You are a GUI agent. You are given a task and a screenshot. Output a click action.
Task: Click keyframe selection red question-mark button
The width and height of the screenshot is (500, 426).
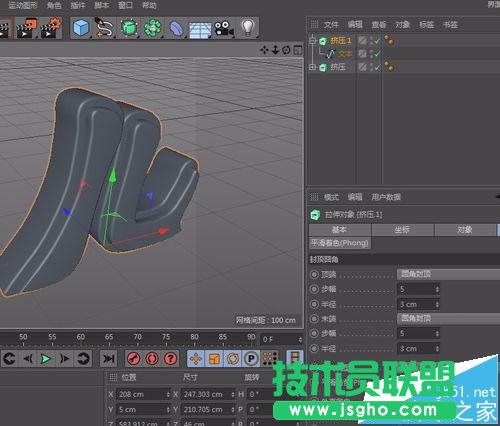point(170,359)
